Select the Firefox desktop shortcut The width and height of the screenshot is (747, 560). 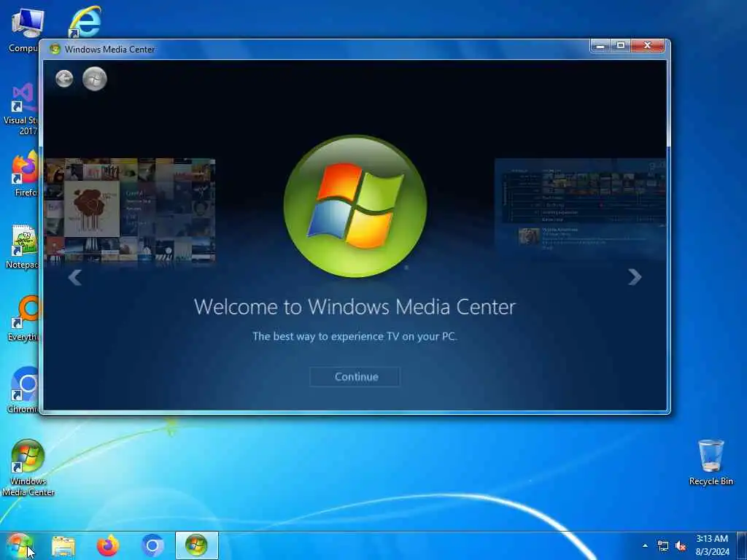coord(25,173)
